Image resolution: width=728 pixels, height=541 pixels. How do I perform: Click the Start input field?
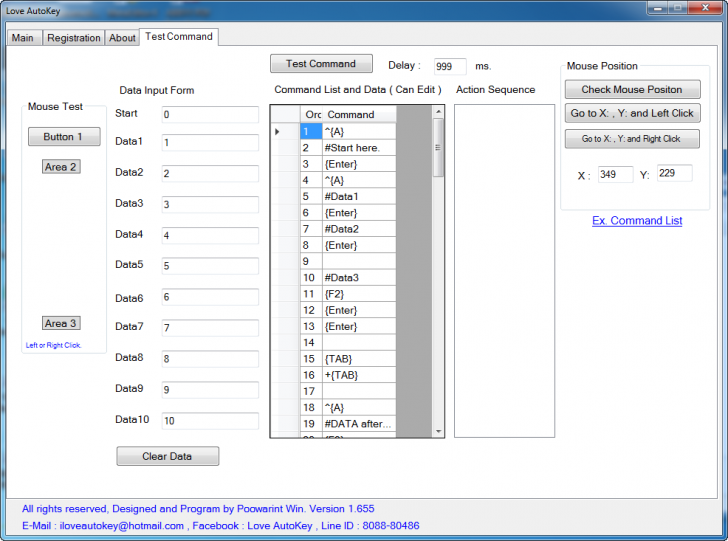210,114
